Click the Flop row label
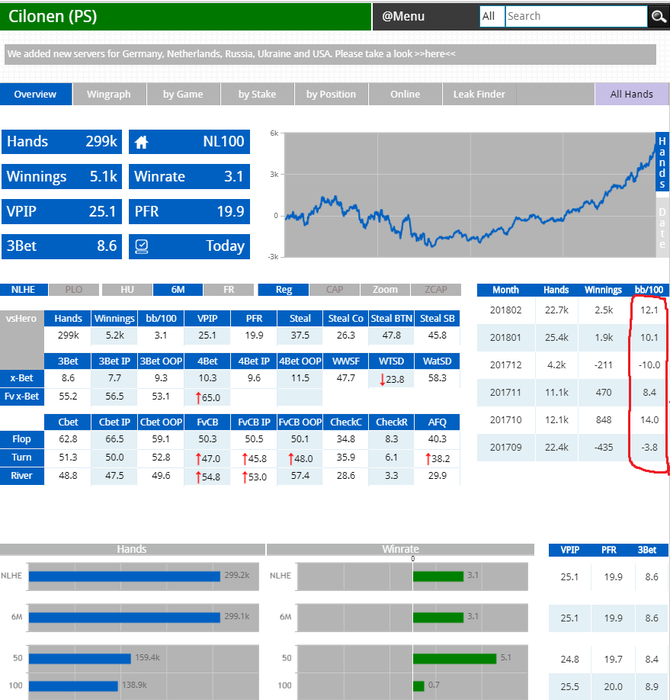Screen dimensions: 670x700 [22, 439]
